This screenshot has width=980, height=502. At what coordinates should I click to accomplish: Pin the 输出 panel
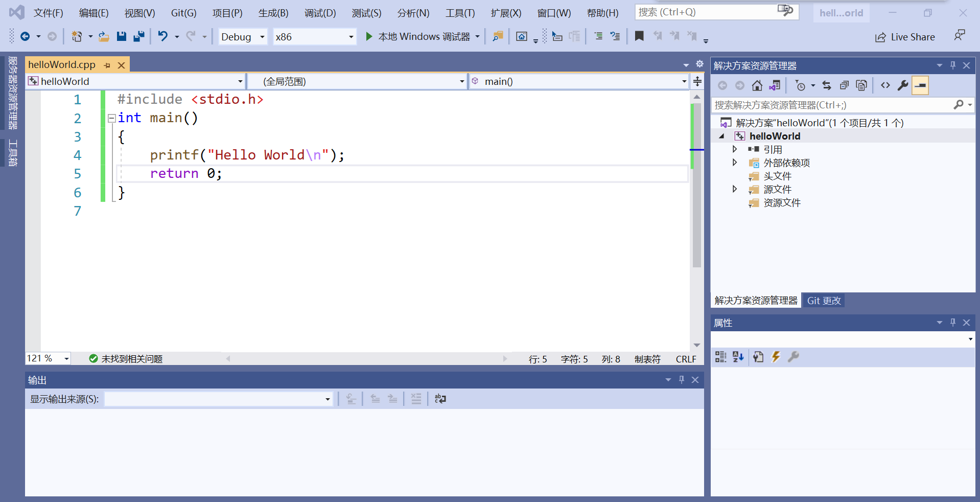pyautogui.click(x=682, y=380)
